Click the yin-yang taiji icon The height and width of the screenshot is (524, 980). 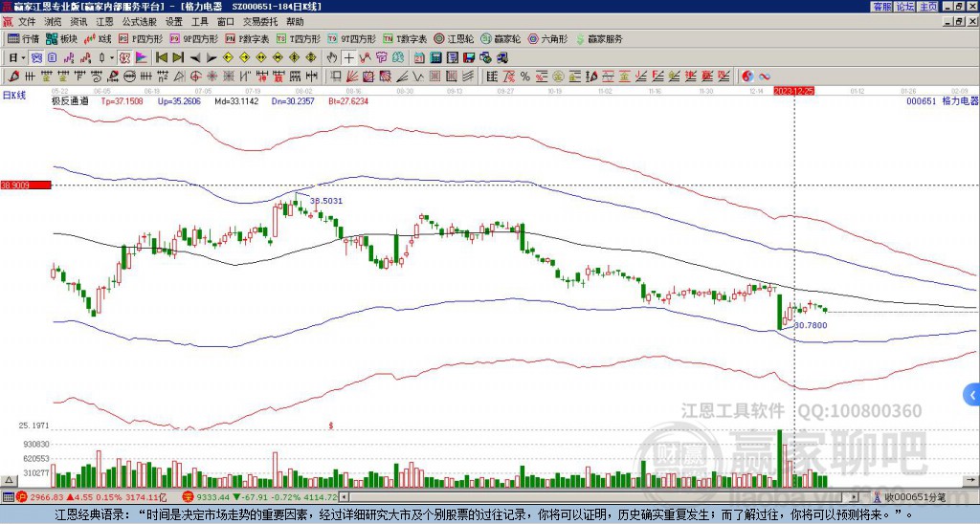point(747,76)
